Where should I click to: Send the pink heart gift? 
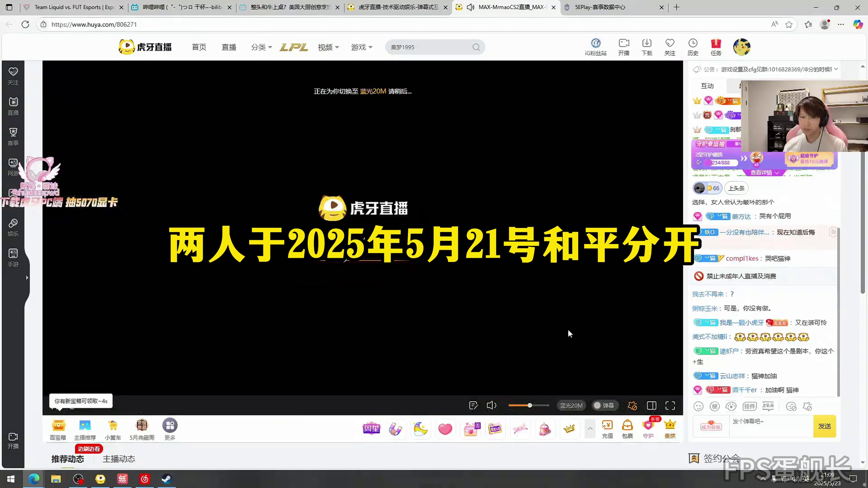(x=445, y=429)
